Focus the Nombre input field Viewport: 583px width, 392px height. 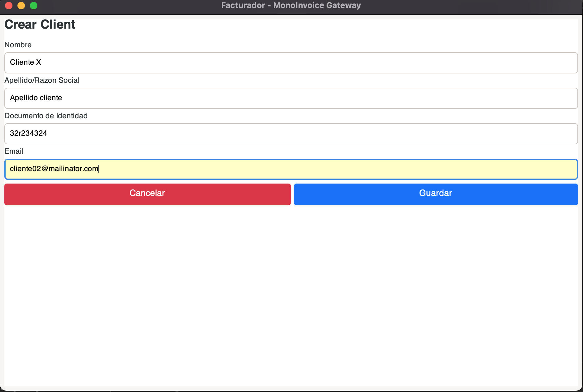pos(291,63)
